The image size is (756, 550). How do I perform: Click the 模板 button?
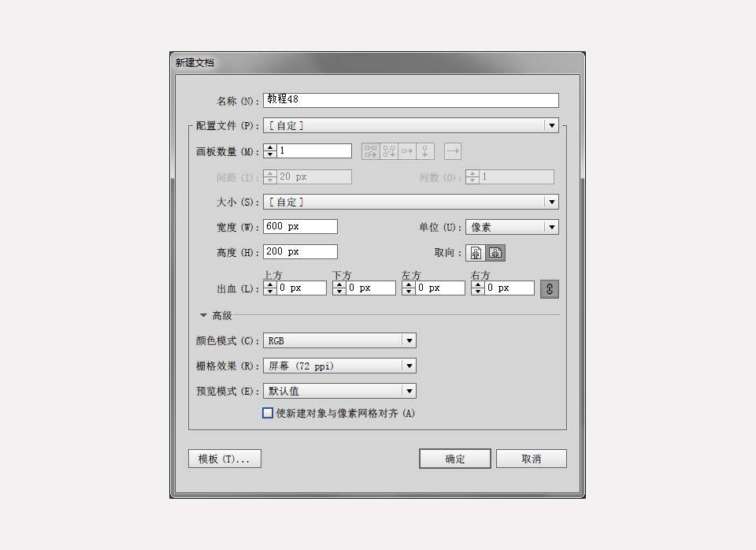click(x=224, y=458)
